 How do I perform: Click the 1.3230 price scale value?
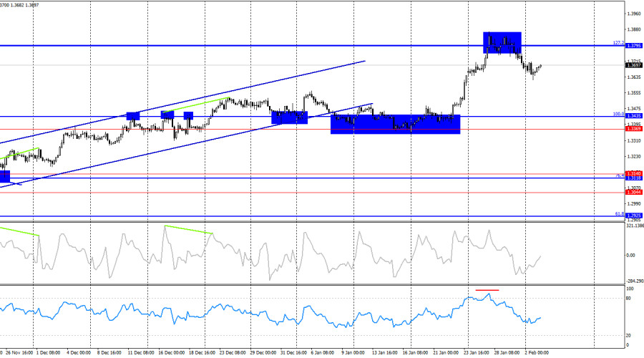point(634,156)
